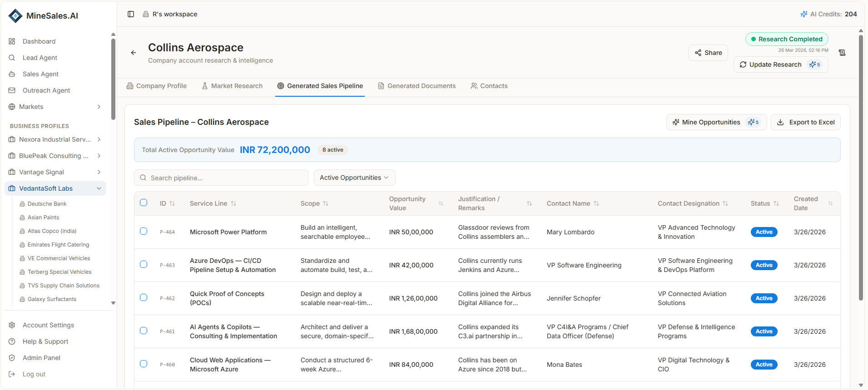Go back with the left arrow icon
868x390 pixels.
[134, 53]
